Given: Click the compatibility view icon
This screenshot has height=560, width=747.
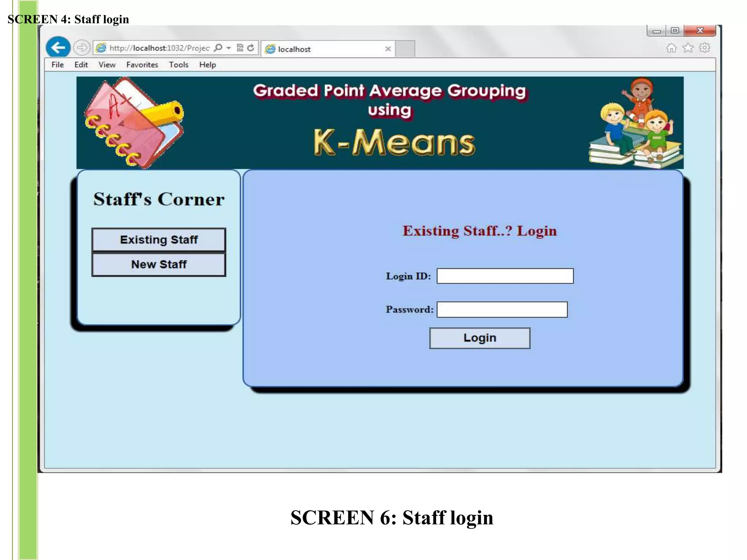Looking at the screenshot, I should point(240,48).
